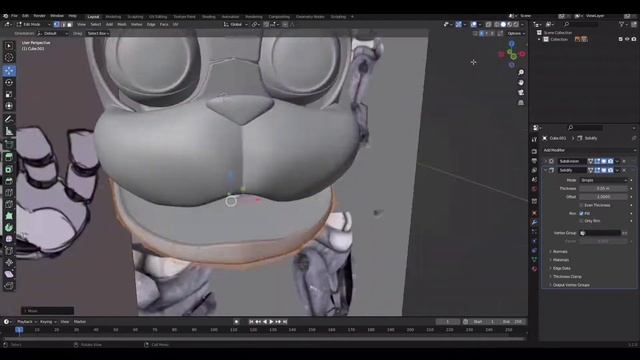Screen dimensions: 640x360
Task: Open the Mesh menu in viewport header
Action: pyautogui.click(x=122, y=24)
